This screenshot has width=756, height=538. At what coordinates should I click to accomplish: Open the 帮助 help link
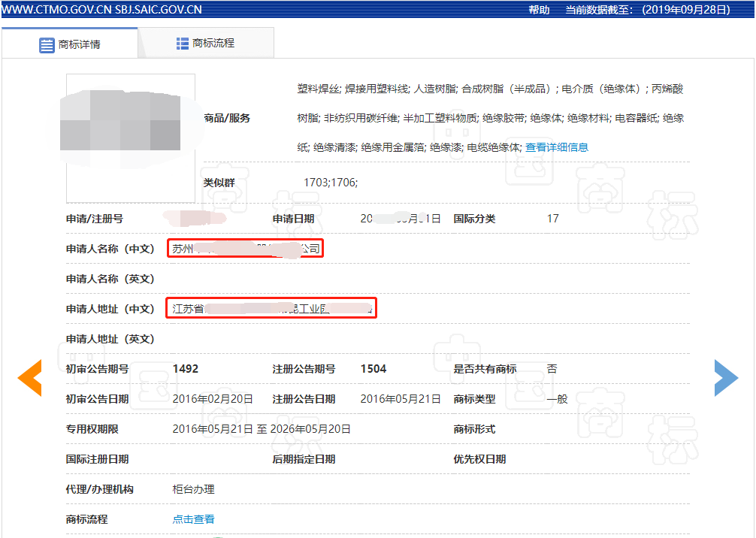[x=537, y=11]
